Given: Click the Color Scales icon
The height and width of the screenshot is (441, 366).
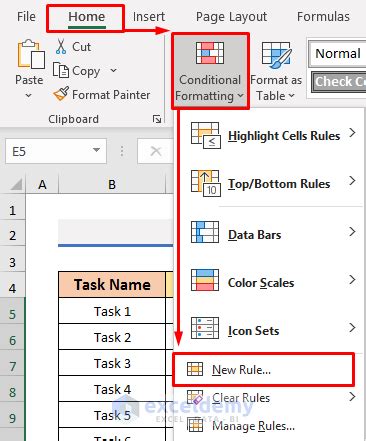Looking at the screenshot, I should (x=205, y=280).
